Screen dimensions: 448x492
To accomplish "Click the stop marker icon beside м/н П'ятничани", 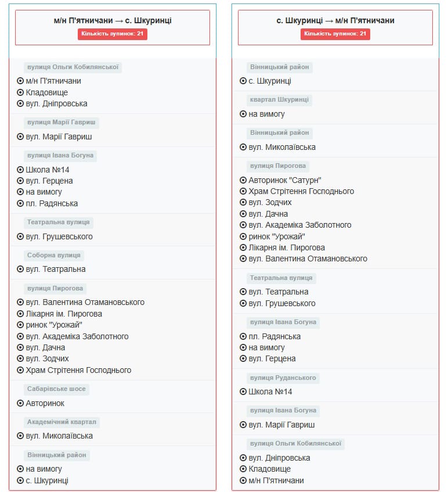I will pyautogui.click(x=21, y=81).
